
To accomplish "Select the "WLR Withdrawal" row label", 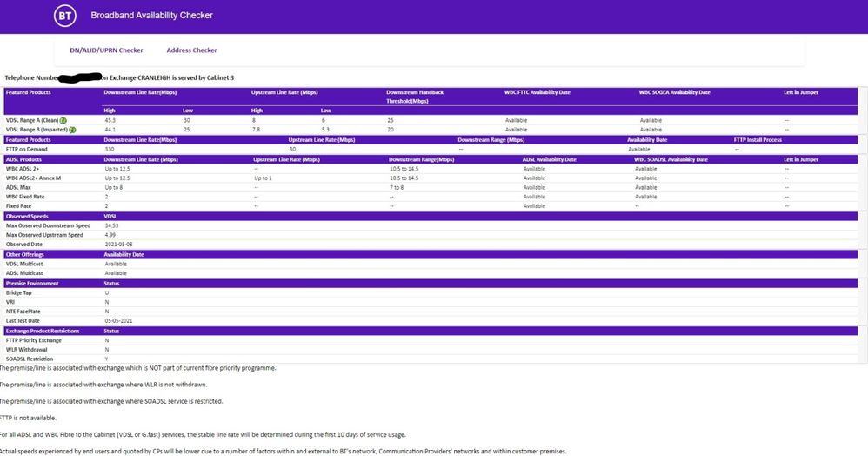I will [27, 350].
